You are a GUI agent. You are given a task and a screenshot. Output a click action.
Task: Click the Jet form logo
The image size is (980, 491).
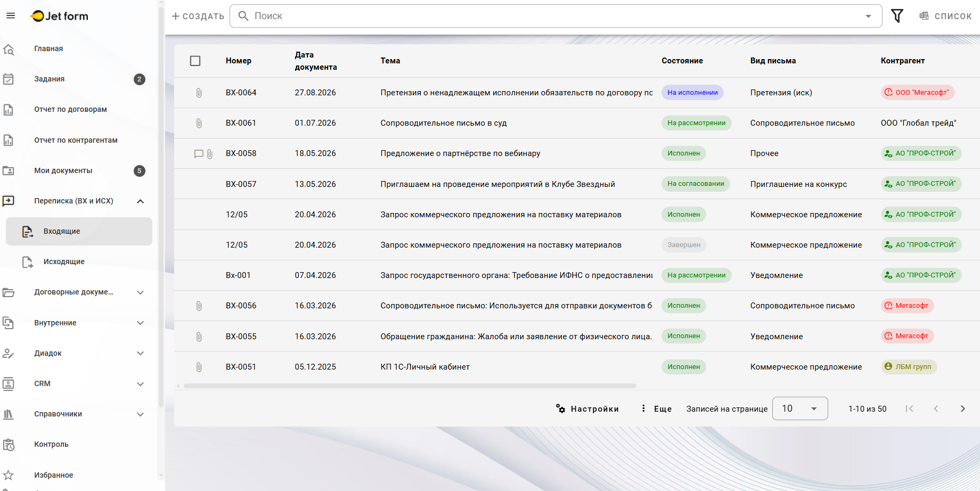pos(60,16)
